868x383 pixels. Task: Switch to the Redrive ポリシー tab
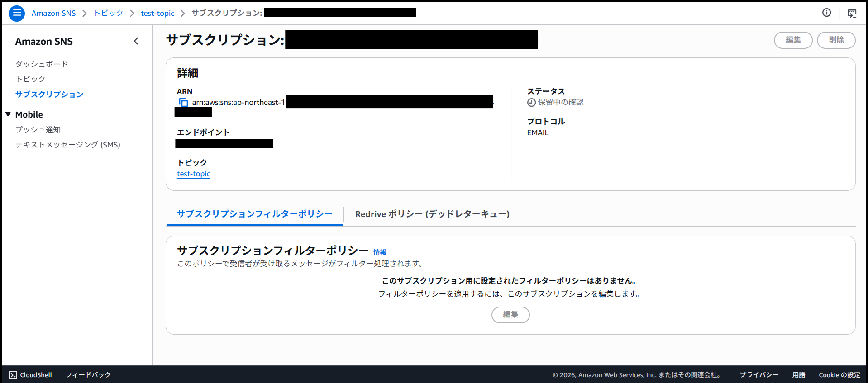coord(432,214)
